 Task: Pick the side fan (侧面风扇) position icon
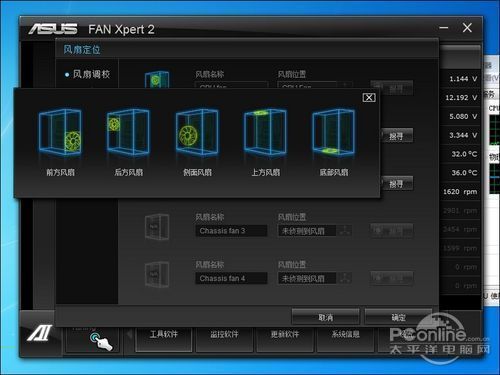[197, 133]
